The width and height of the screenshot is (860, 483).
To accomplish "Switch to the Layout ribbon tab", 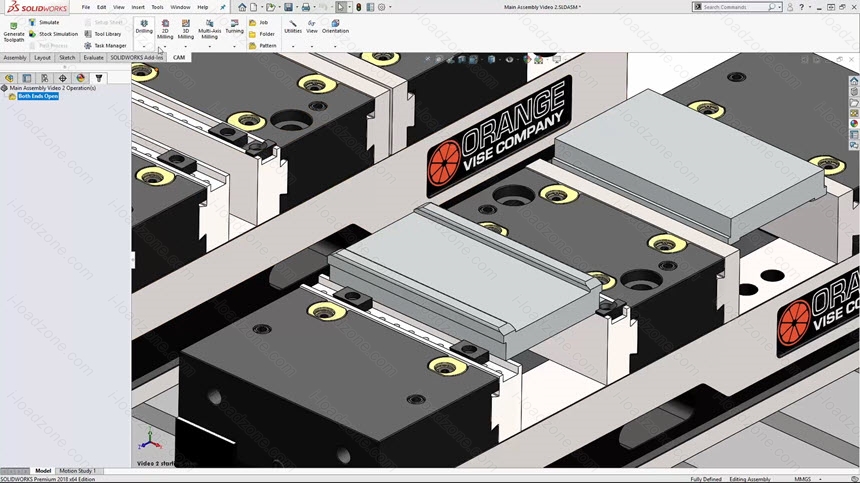I will click(x=42, y=58).
